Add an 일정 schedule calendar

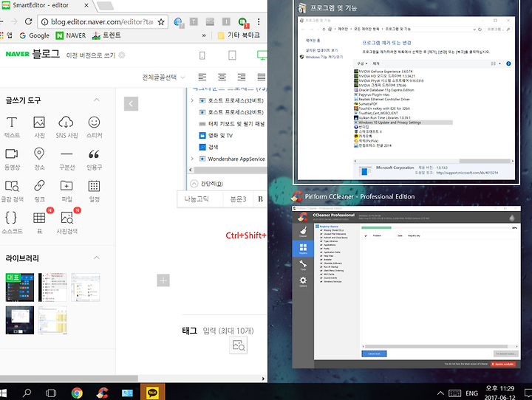click(94, 191)
